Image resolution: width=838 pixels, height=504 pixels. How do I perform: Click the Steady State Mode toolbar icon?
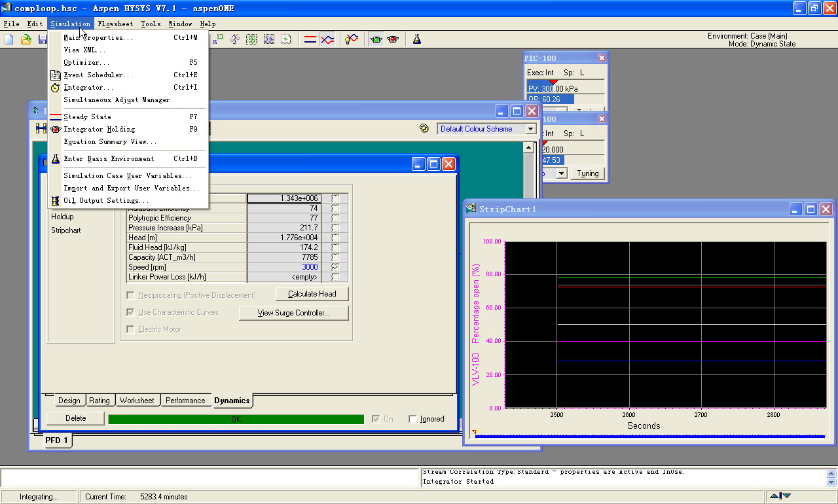310,39
